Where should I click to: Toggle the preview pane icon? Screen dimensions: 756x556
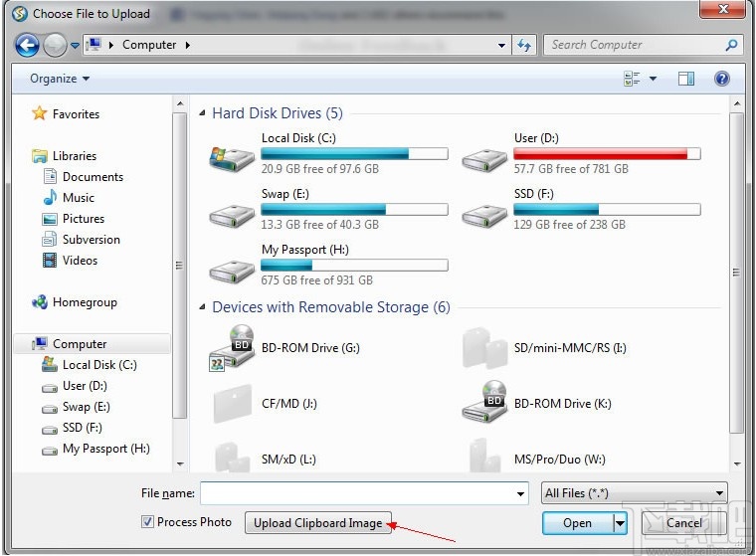coord(686,79)
